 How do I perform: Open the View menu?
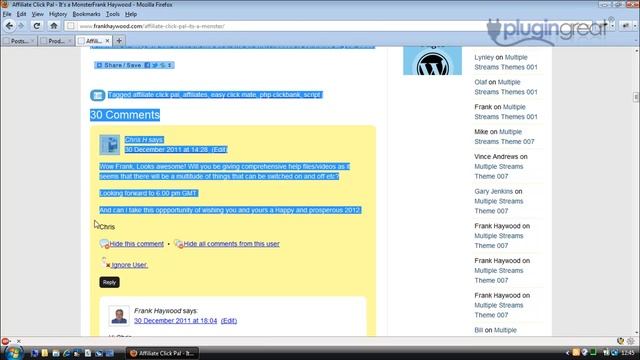point(38,14)
